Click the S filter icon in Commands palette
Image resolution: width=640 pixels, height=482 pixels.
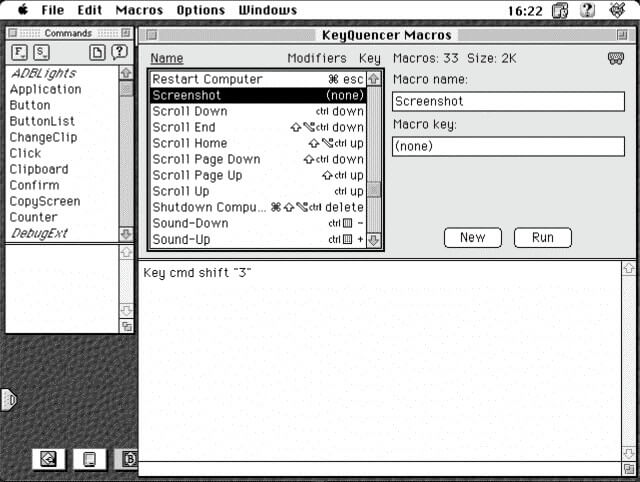41,53
